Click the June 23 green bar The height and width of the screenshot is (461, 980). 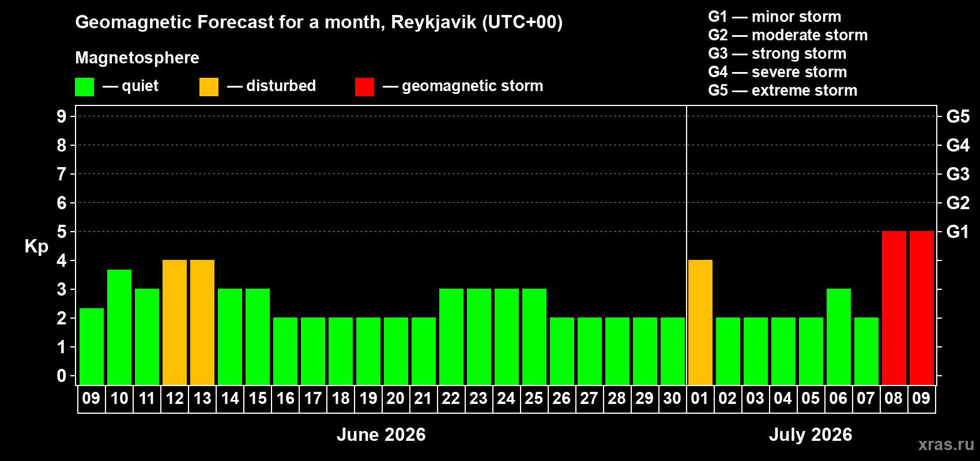479,337
